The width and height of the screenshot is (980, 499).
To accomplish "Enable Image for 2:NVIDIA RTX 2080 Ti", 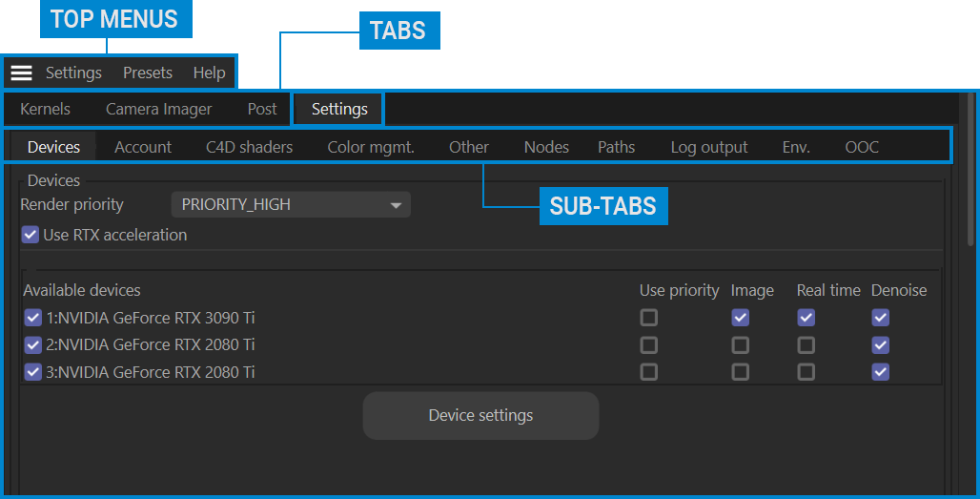I will point(741,344).
